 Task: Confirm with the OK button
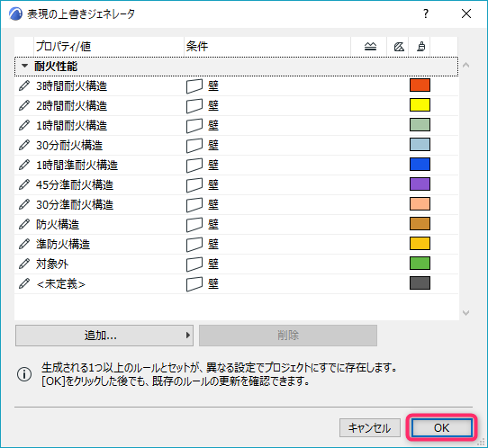tap(441, 428)
